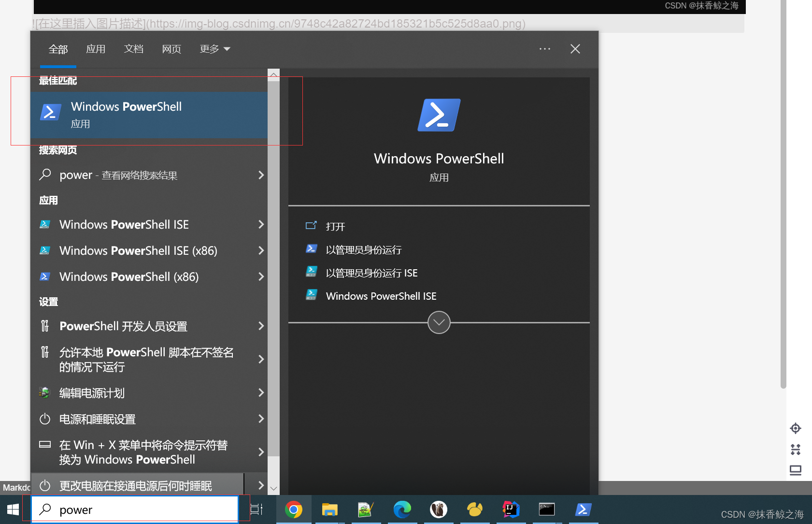Switch to the 应用 tab
The image size is (812, 524).
[x=96, y=49]
